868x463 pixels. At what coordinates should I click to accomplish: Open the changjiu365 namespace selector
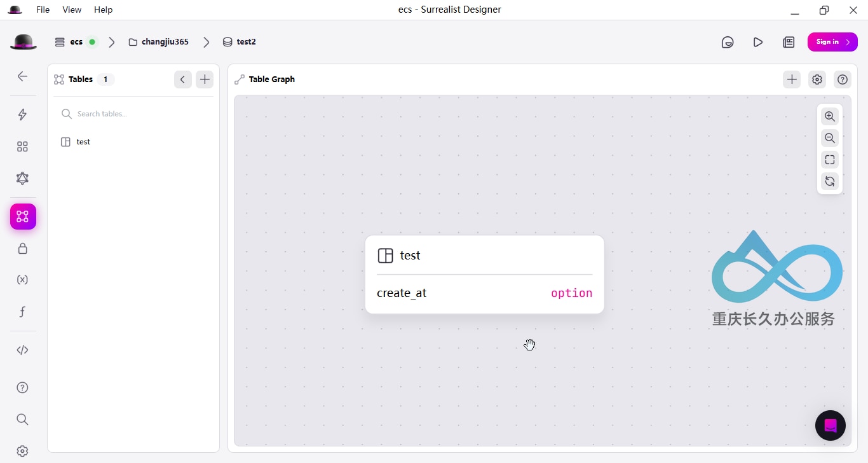click(159, 42)
